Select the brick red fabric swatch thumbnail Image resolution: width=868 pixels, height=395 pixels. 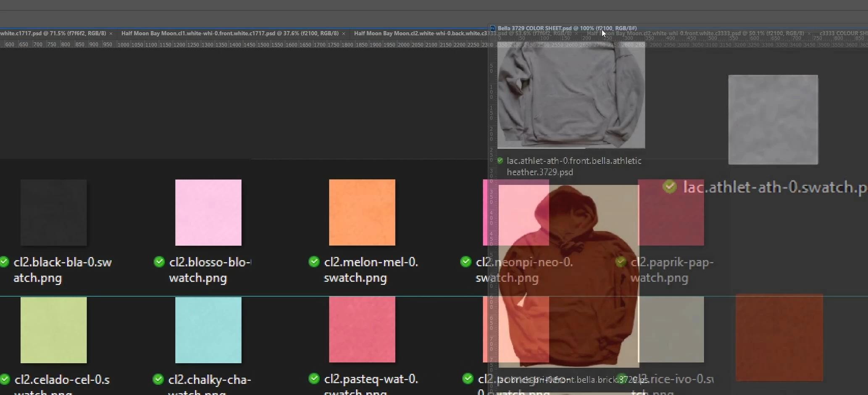coord(779,337)
